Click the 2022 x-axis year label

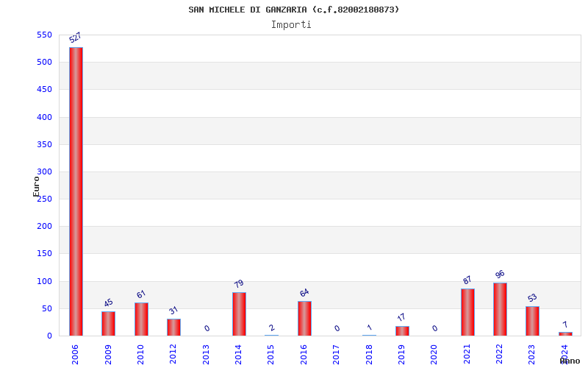tap(500, 355)
